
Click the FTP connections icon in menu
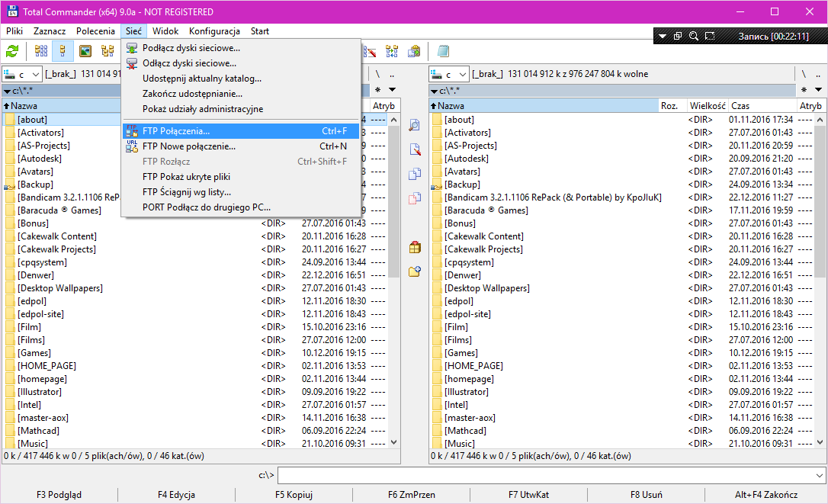(131, 131)
